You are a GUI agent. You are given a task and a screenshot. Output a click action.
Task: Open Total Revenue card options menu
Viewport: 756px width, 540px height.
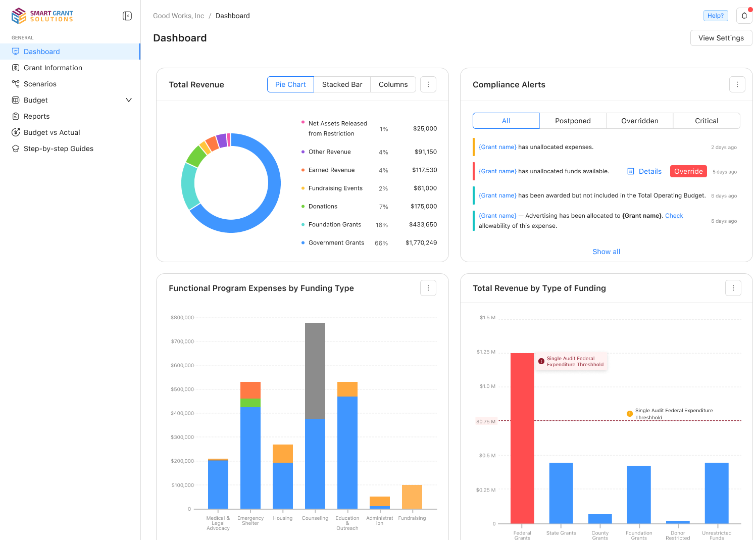[x=428, y=84]
